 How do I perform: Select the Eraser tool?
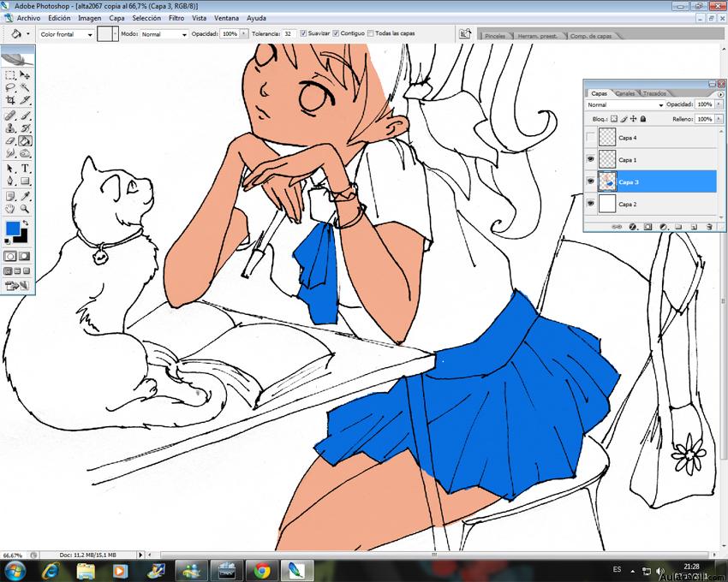(x=10, y=140)
